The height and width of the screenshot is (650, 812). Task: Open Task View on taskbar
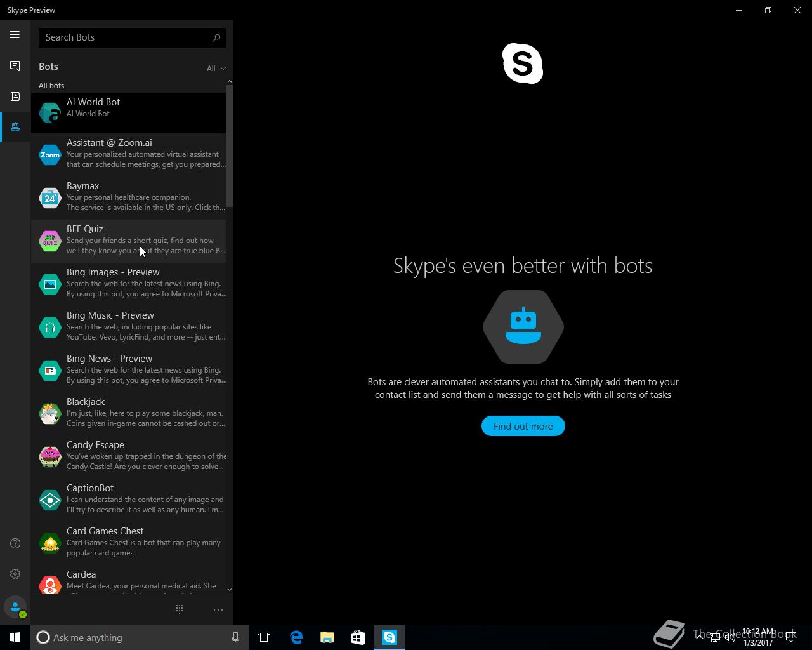(x=264, y=637)
